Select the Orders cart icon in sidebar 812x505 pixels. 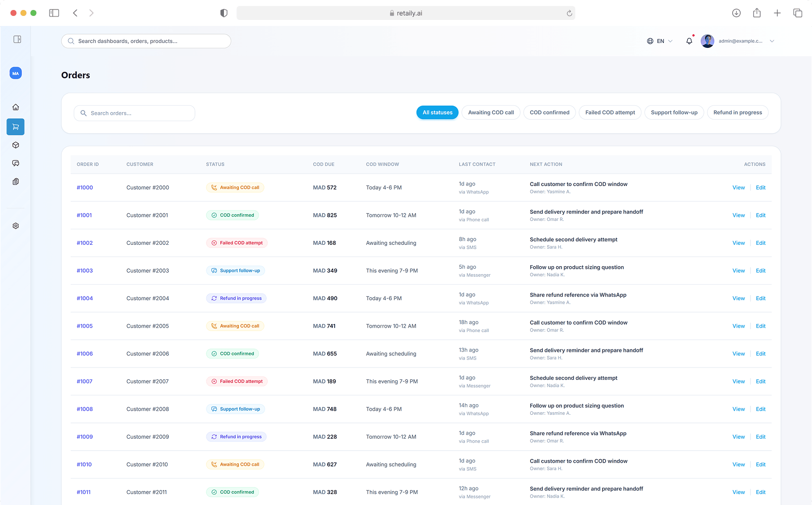15,127
